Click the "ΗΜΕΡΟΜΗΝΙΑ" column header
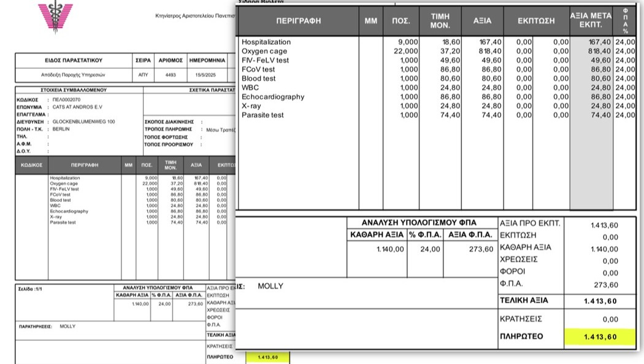644x364 pixels. 207,60
